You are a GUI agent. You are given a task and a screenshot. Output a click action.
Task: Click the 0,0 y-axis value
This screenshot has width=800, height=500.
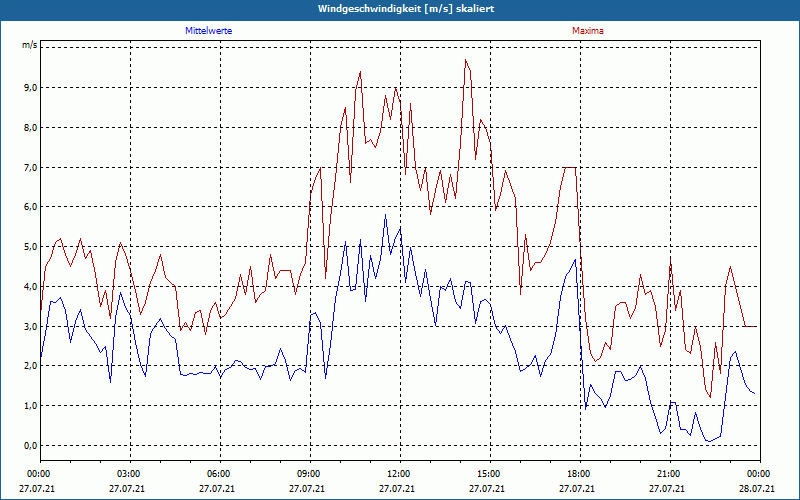click(30, 445)
